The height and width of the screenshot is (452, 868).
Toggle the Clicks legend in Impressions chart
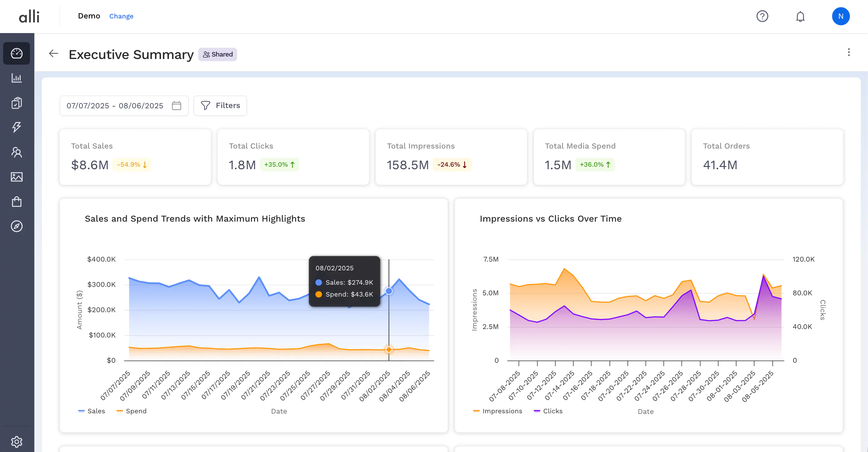548,411
